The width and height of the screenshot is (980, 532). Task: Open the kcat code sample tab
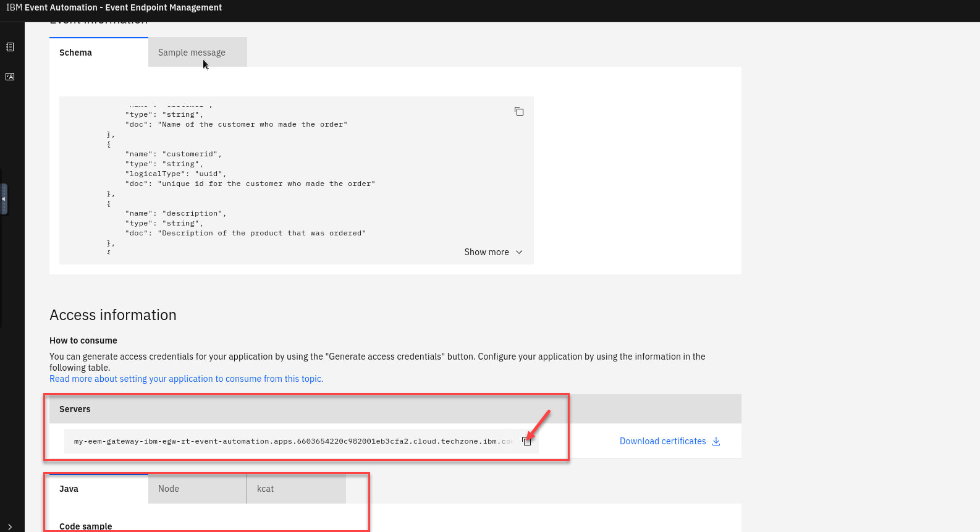[x=265, y=489]
